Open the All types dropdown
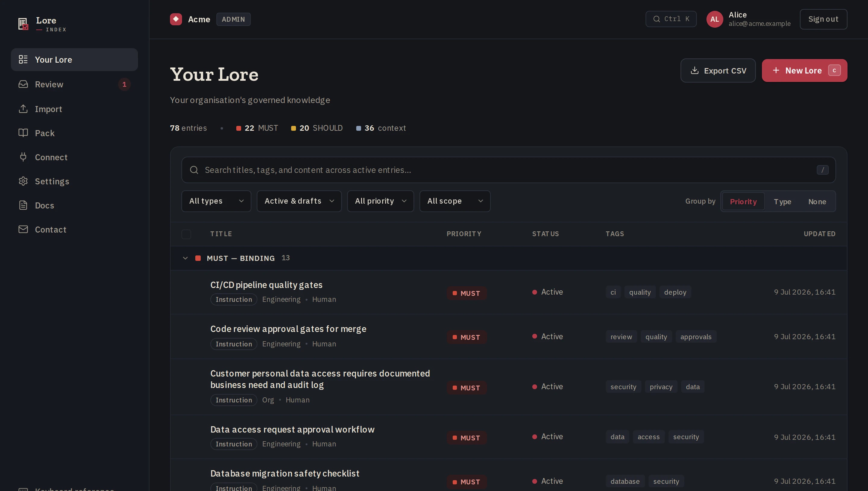This screenshot has height=491, width=868. [216, 201]
